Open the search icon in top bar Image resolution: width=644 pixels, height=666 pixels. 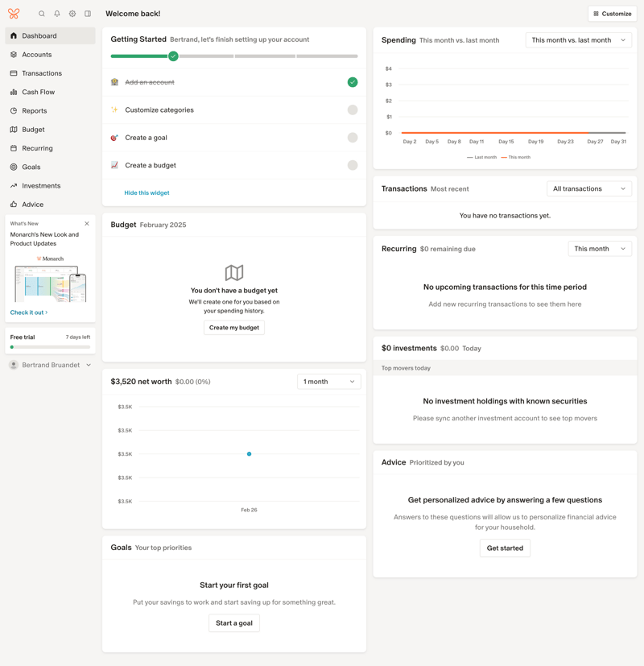pos(41,14)
